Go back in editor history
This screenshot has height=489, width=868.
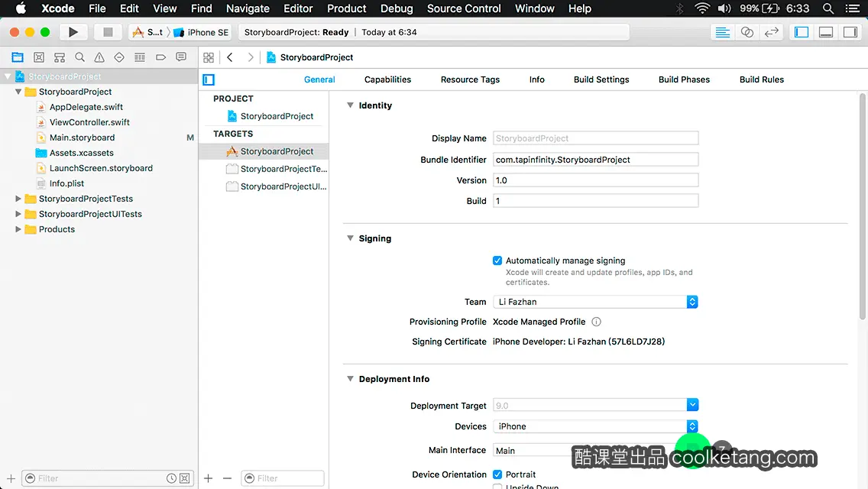tap(230, 57)
